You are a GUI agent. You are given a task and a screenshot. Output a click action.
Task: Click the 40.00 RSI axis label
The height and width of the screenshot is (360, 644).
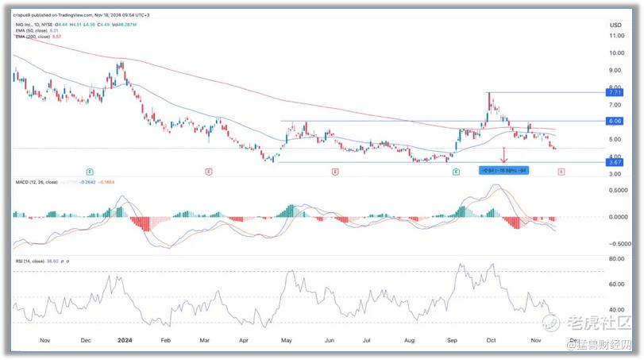pos(616,310)
